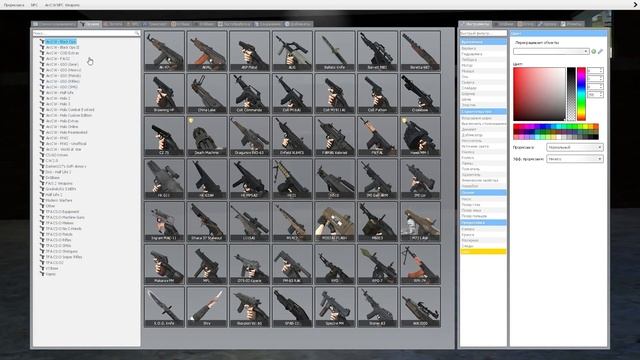Choose the Stoner 63 icon
Viewport: 640px width, 360px height.
pyautogui.click(x=378, y=307)
